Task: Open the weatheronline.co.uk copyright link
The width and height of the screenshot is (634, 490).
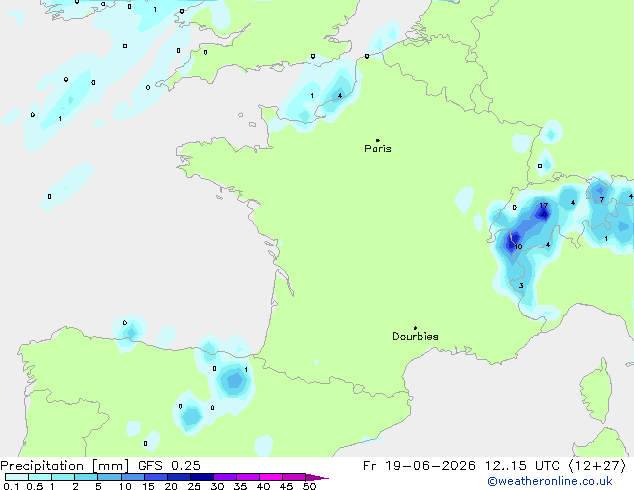Action: [x=549, y=481]
